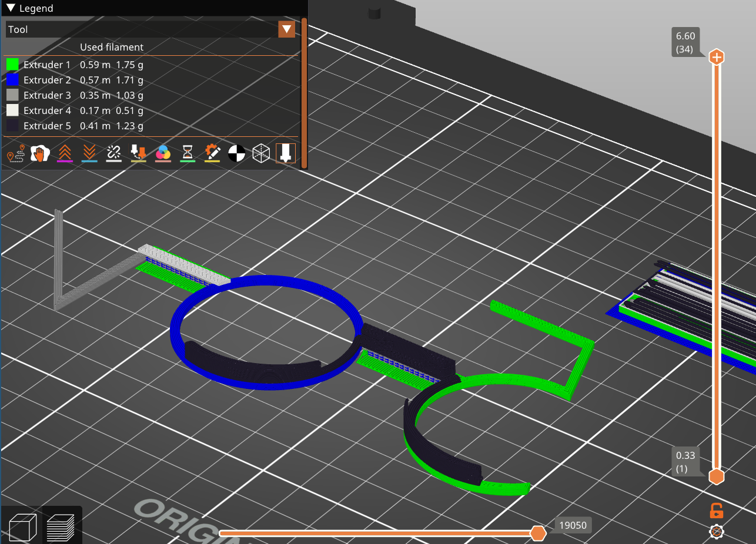Click the Legend title text
756x544 pixels.
tap(36, 8)
